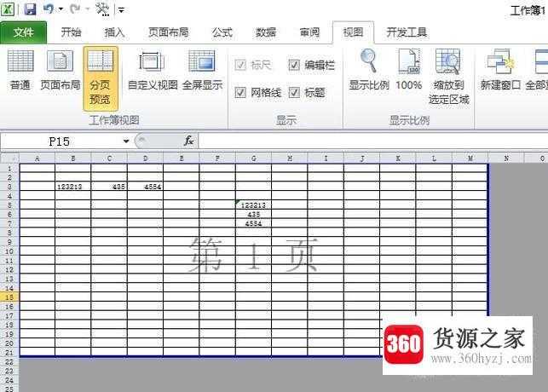548x392 pixels.
Task: Open a 新建窗口 new window
Action: [x=500, y=70]
